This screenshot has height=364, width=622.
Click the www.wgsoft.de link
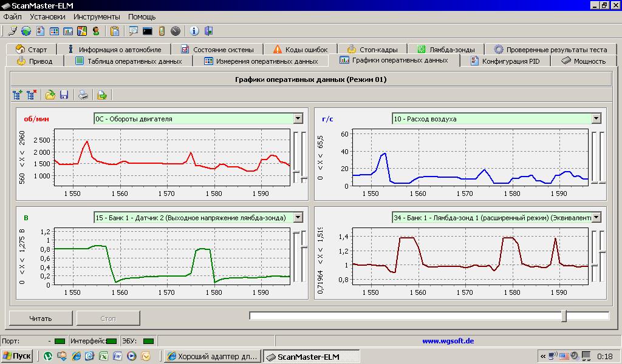coord(448,341)
